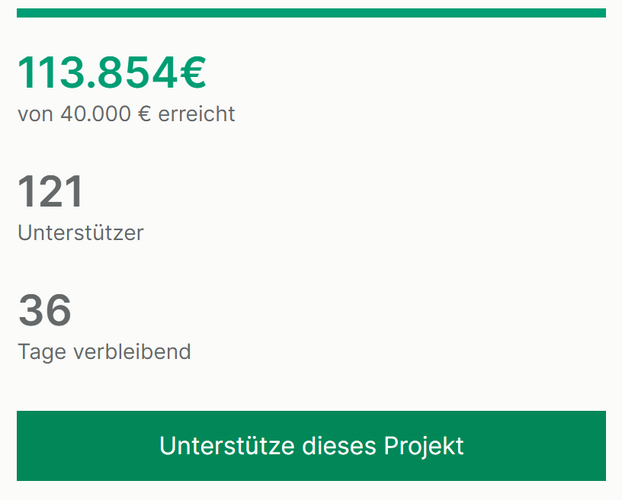The width and height of the screenshot is (622, 500).
Task: Click the number 36 days remaining
Action: pyautogui.click(x=45, y=310)
